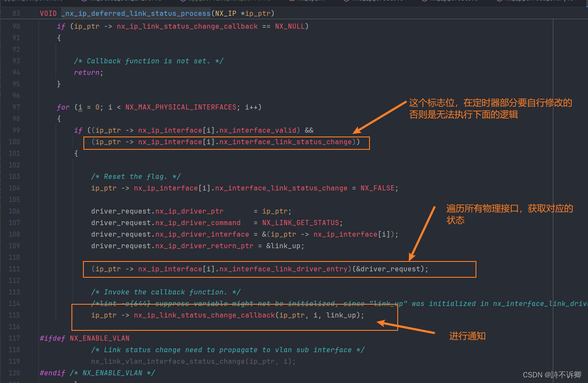Click line number 120 in the gutter

pos(14,373)
